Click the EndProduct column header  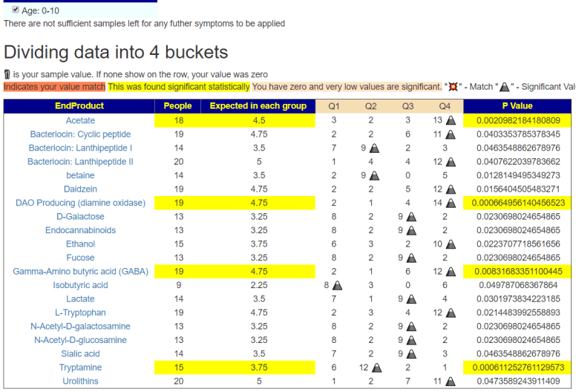tap(79, 106)
